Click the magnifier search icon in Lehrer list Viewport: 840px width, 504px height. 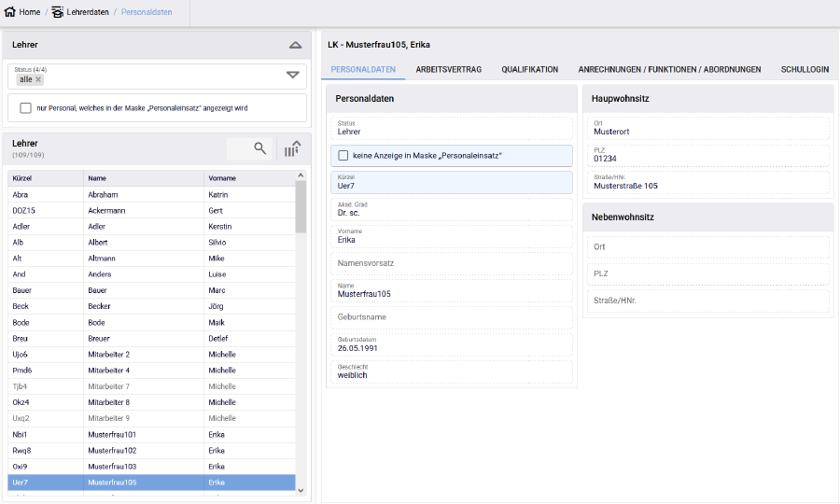[x=260, y=148]
